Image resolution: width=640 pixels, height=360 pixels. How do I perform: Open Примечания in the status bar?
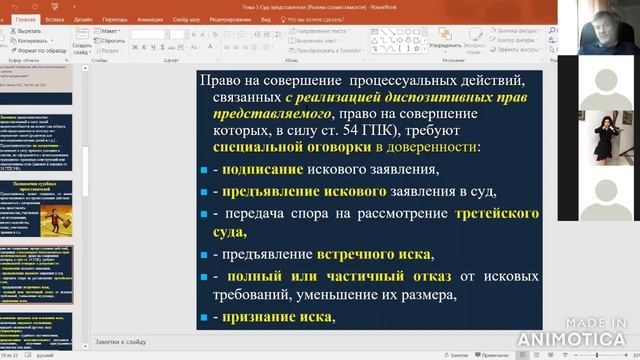492,355
